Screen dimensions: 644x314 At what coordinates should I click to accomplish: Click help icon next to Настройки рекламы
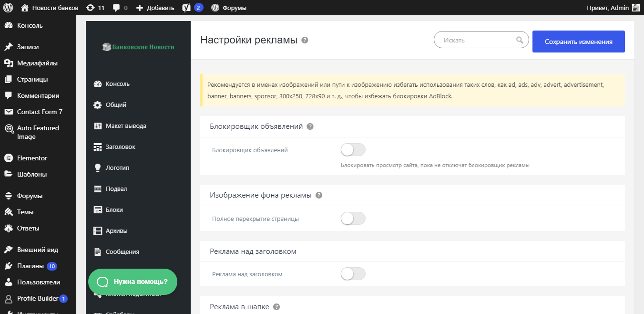(305, 41)
